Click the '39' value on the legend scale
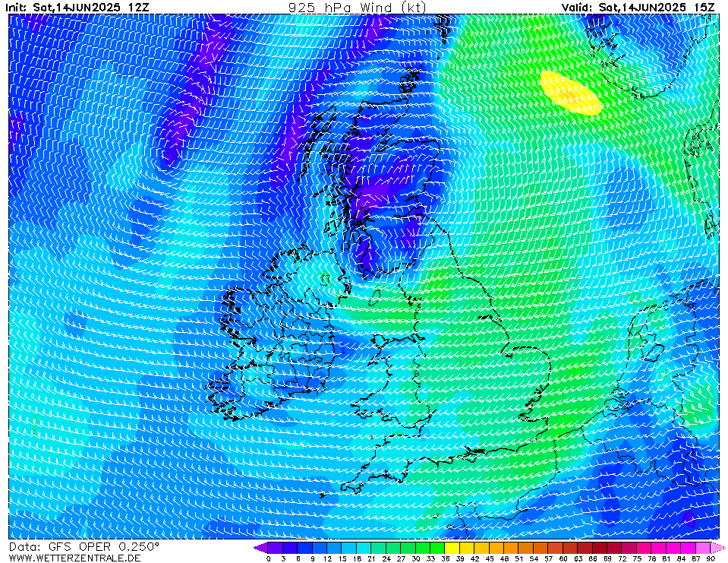The image size is (728, 563). [460, 558]
